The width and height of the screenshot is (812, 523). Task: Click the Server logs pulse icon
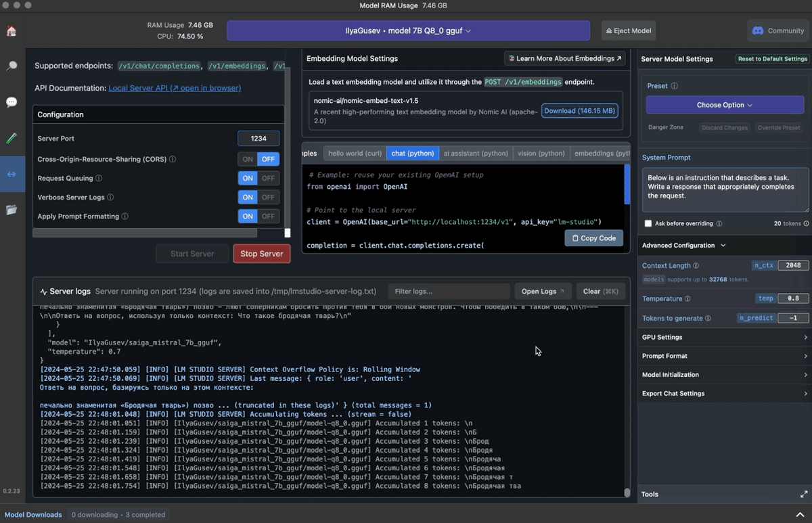[x=43, y=292]
